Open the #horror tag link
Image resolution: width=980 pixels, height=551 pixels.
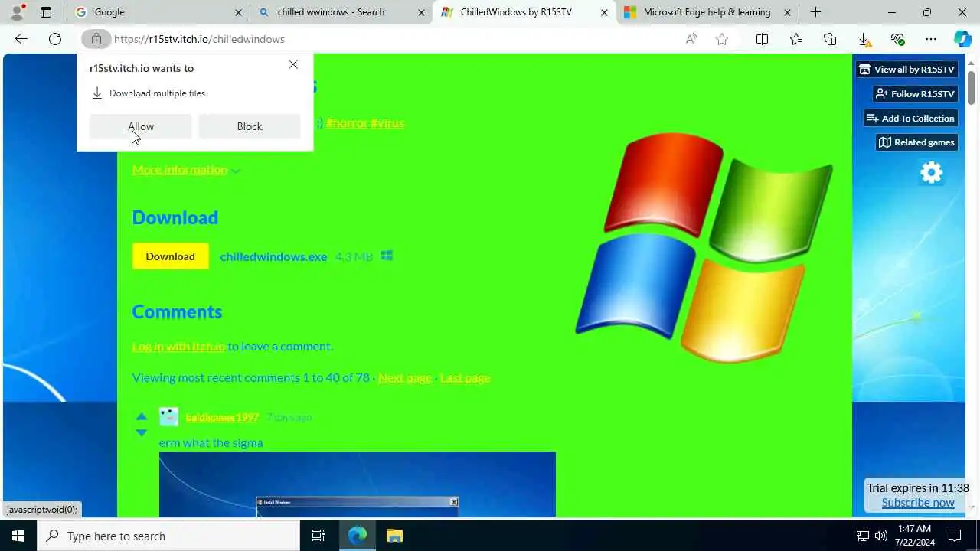tap(347, 122)
